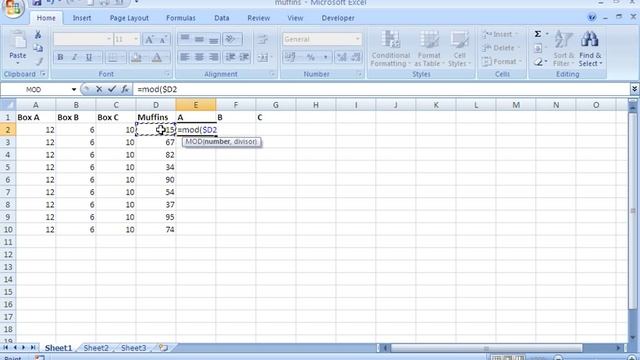
Task: Toggle Bold formatting
Action: coord(60,57)
